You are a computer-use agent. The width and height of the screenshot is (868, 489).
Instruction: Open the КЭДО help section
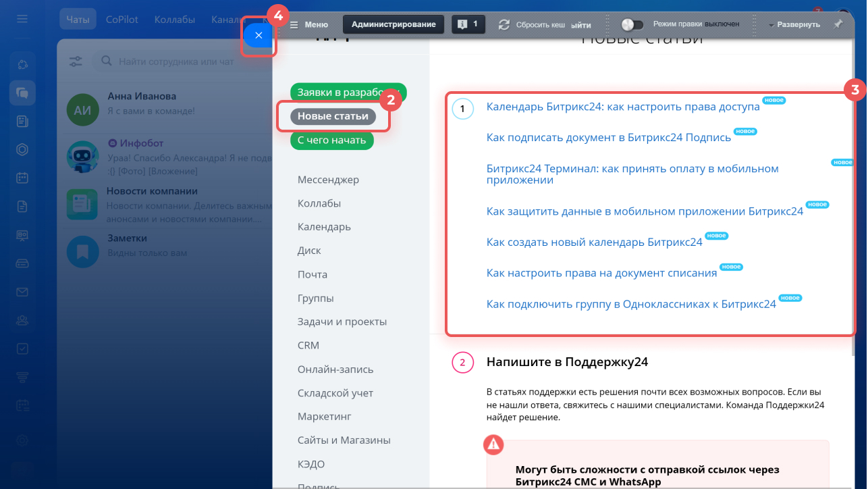311,464
